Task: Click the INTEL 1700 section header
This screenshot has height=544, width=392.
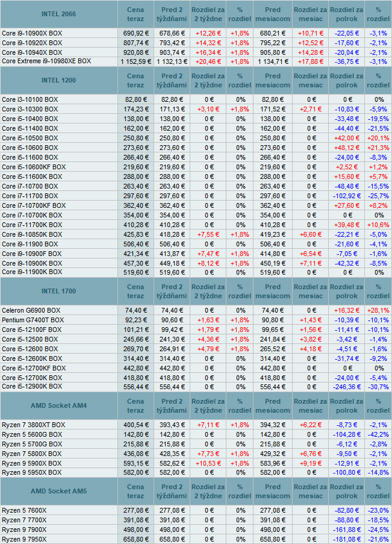Action: click(59, 292)
